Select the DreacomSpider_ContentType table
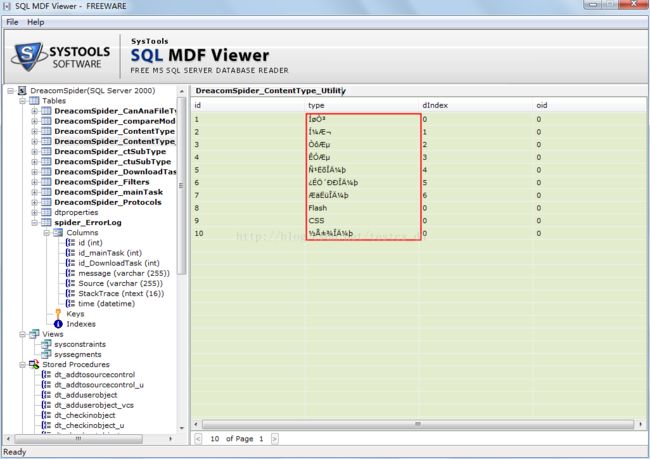This screenshot has height=459, width=650. point(114,131)
